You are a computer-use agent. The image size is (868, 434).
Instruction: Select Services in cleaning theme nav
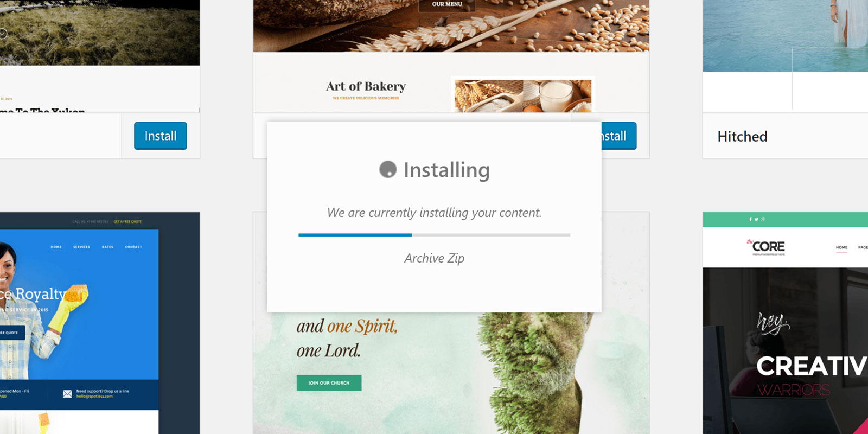(82, 247)
